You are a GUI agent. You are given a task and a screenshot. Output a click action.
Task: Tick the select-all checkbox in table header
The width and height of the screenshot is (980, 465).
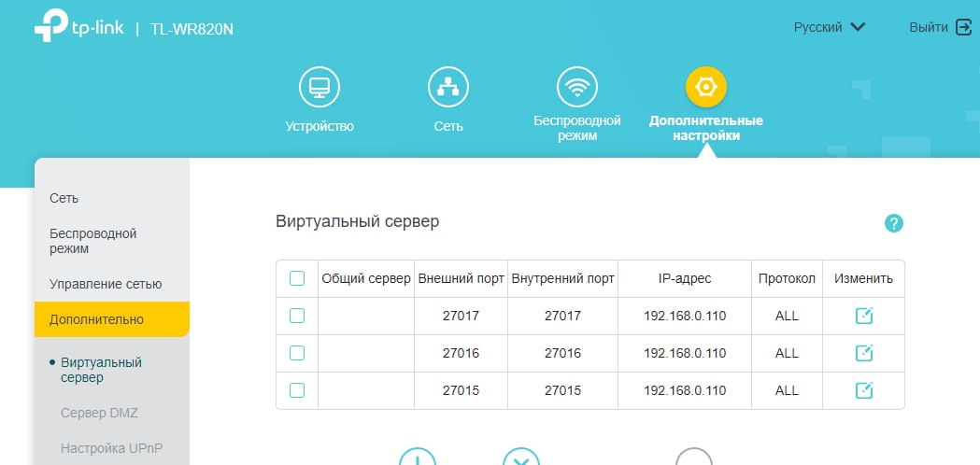coord(297,278)
